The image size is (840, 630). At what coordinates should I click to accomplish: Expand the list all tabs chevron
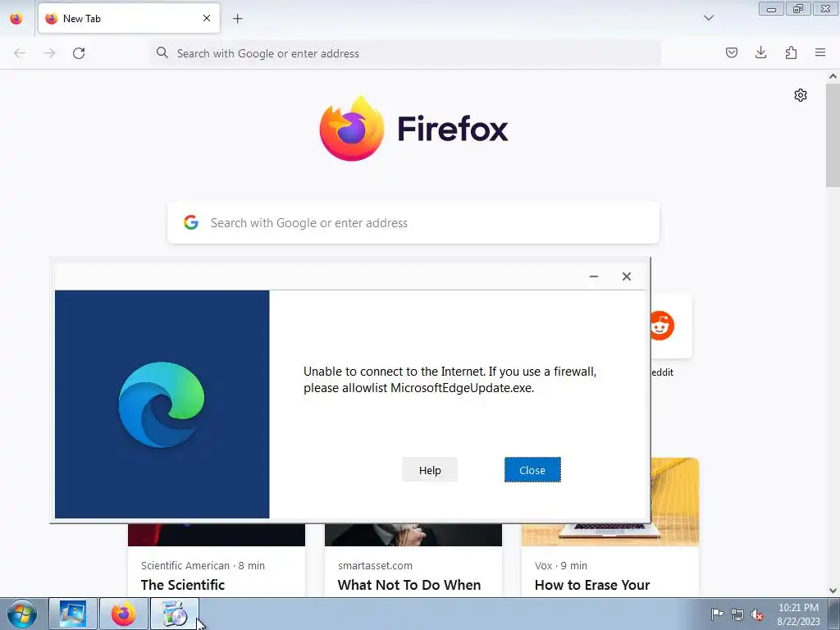(708, 18)
